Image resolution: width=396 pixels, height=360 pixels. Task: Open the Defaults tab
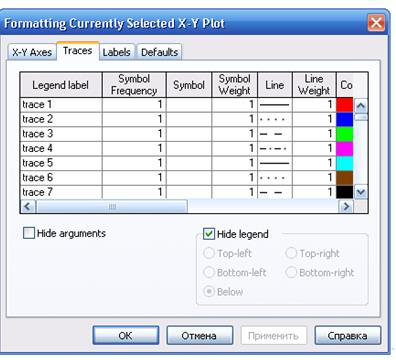tap(159, 52)
